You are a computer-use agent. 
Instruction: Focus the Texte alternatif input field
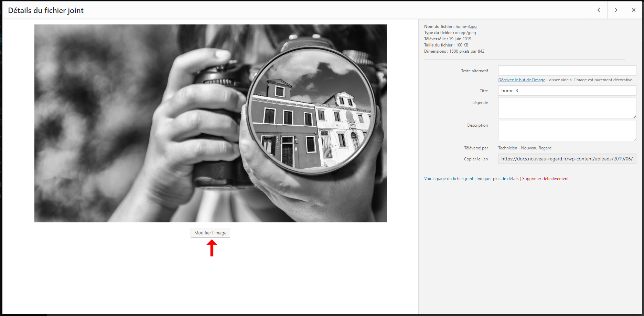[567, 71]
